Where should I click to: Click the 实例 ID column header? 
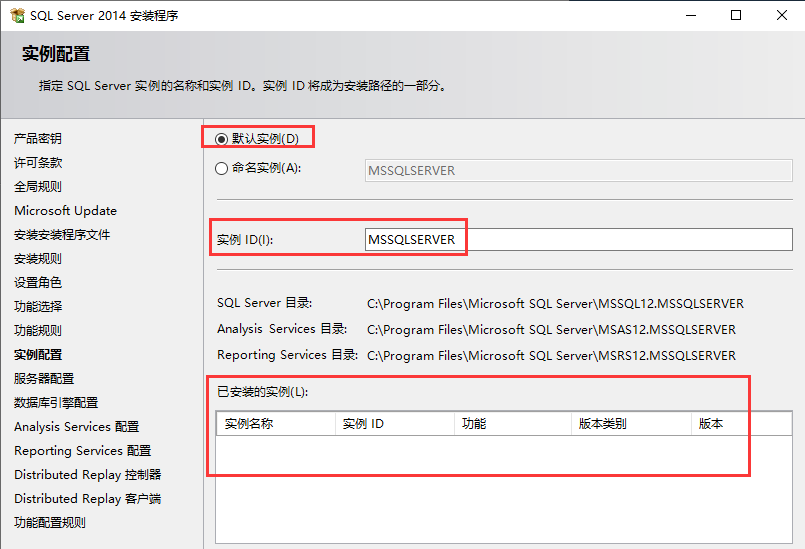395,424
